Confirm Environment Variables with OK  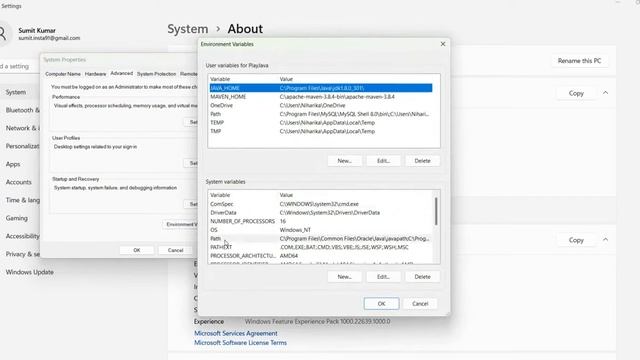(x=381, y=304)
